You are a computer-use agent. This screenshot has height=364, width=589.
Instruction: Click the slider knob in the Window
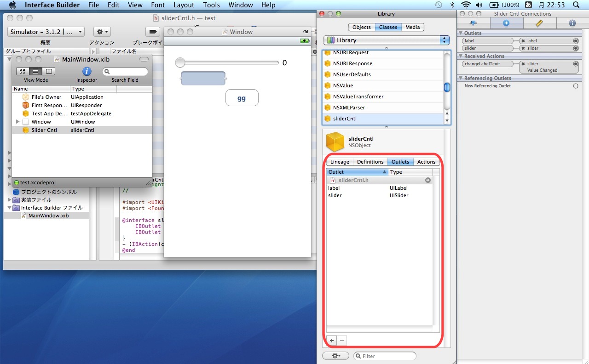tap(180, 63)
